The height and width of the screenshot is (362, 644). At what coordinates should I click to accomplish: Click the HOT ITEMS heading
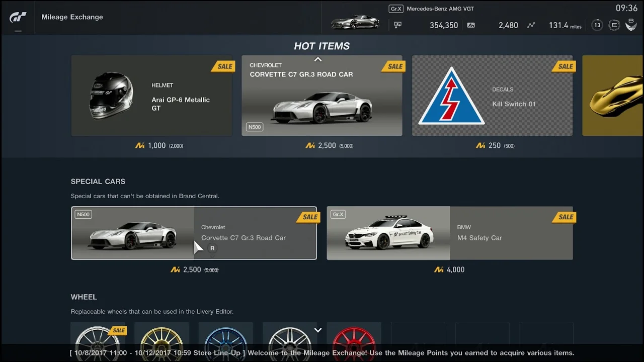[322, 46]
